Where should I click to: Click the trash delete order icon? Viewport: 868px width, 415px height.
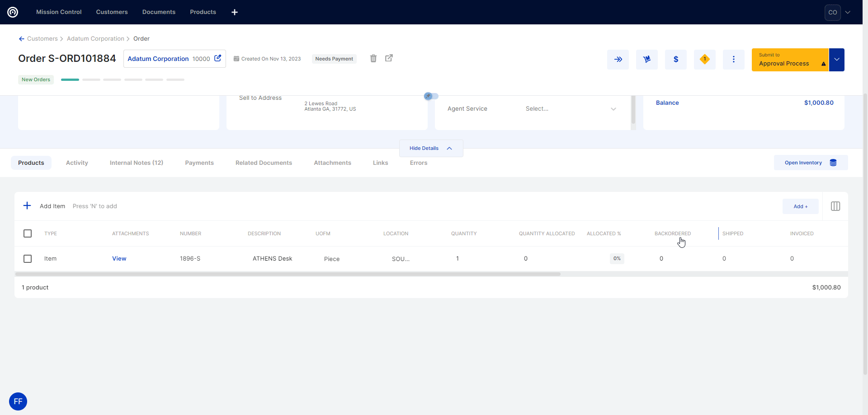point(373,58)
